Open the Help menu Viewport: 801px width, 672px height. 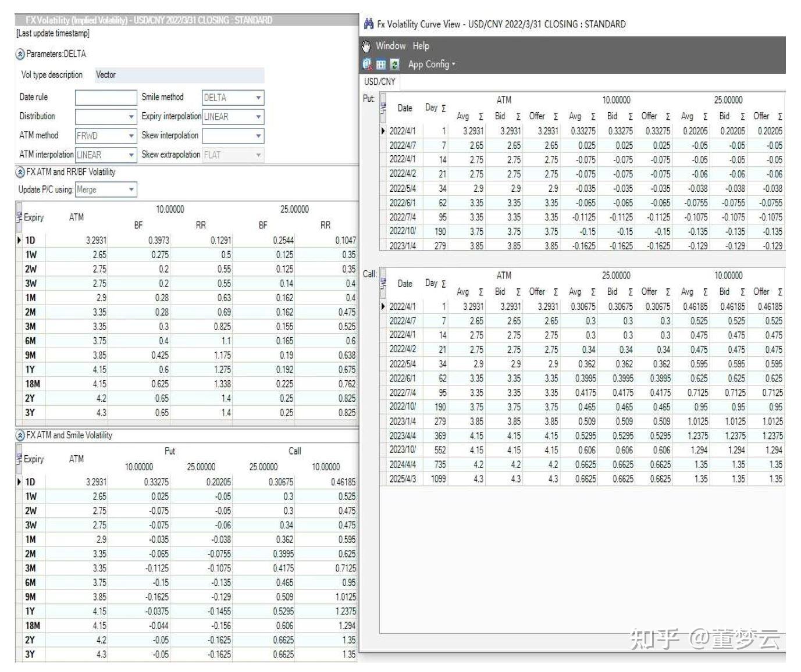pyautogui.click(x=421, y=46)
